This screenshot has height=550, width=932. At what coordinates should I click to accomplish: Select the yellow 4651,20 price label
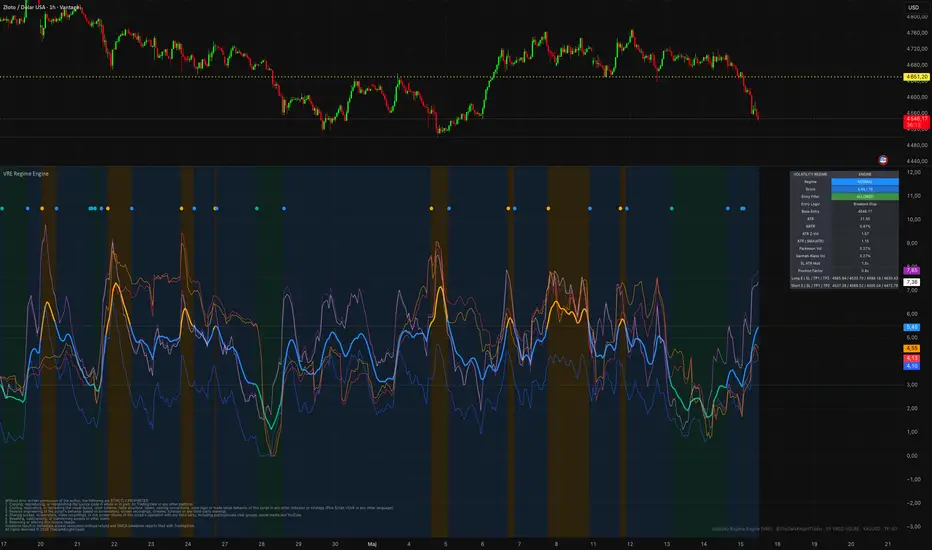(x=916, y=77)
